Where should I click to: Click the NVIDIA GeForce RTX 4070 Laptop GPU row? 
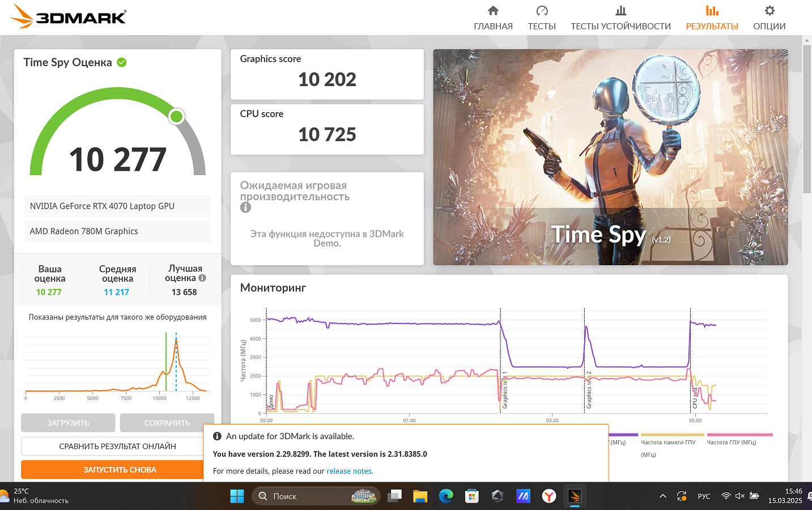point(117,206)
